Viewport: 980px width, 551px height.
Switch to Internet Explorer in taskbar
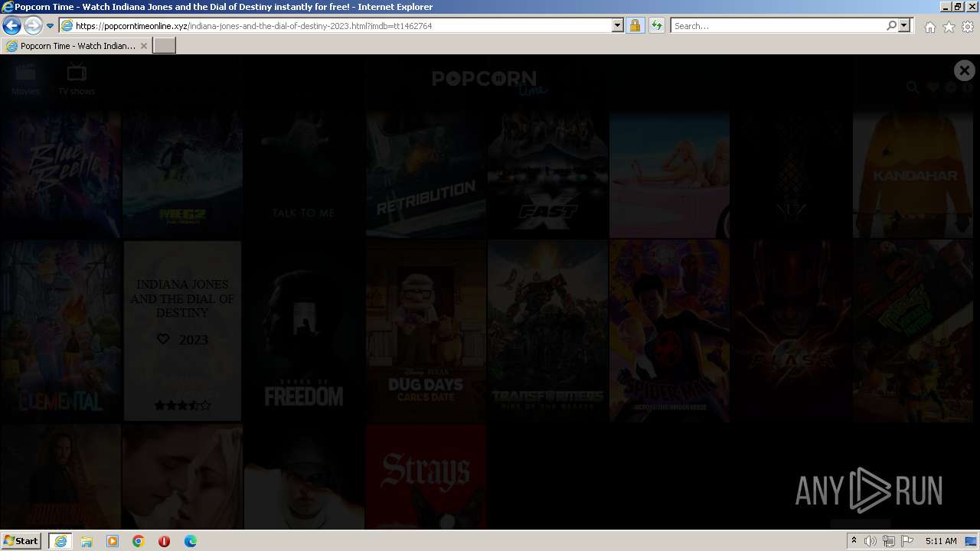[60, 540]
